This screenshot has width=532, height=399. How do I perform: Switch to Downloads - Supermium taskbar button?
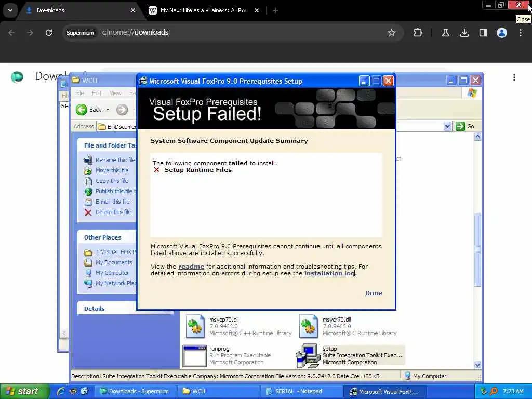pyautogui.click(x=136, y=391)
